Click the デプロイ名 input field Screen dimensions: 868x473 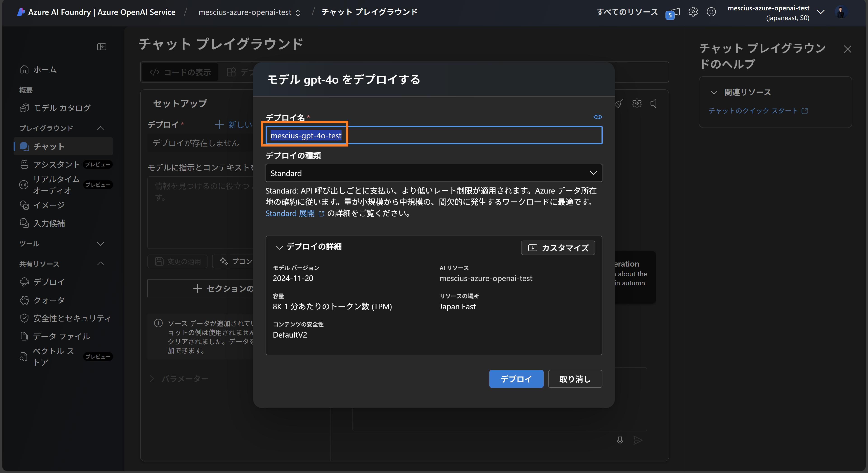point(434,135)
